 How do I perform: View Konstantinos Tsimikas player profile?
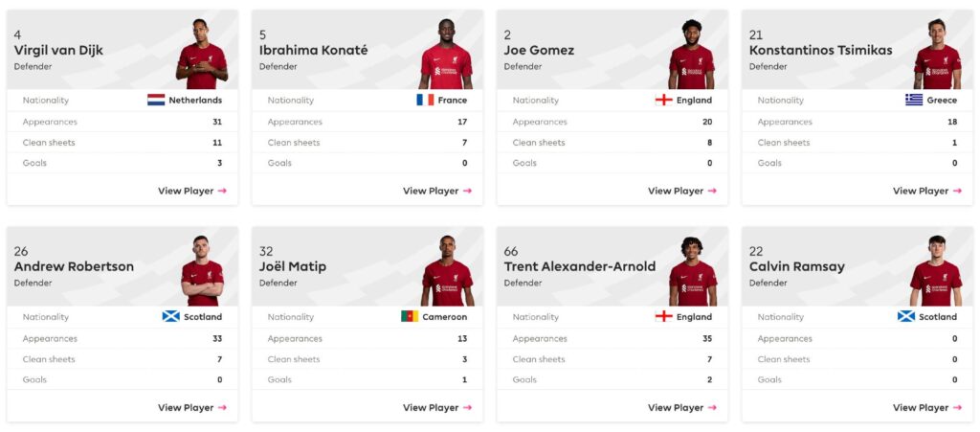pos(926,191)
